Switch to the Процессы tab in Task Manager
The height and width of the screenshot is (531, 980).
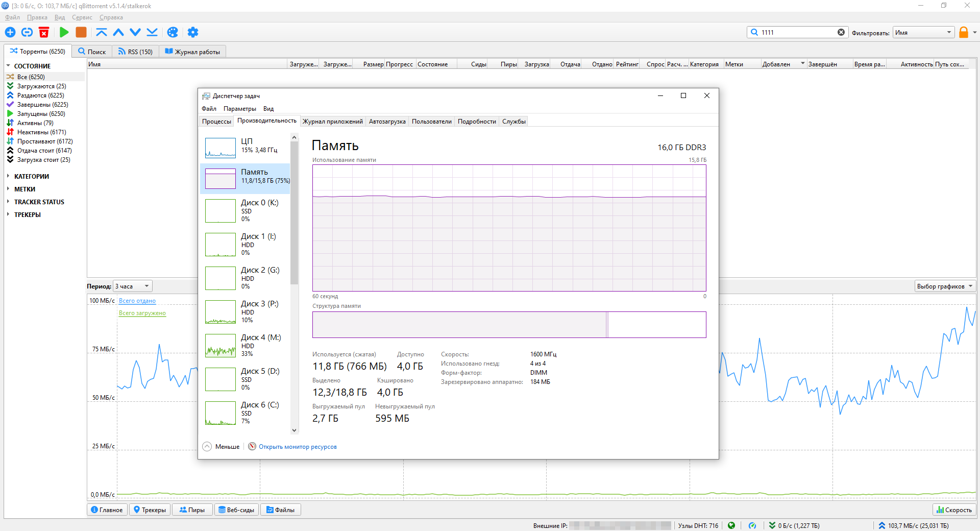tap(216, 122)
